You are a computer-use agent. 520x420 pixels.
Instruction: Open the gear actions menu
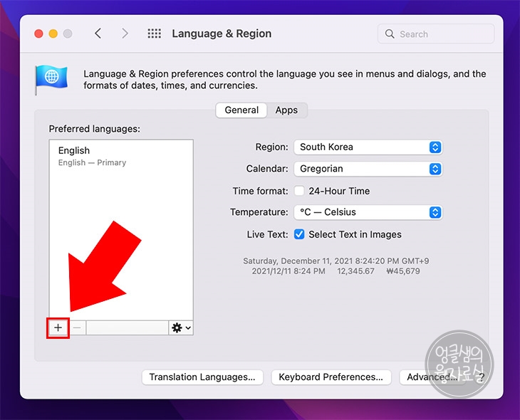pyautogui.click(x=181, y=328)
